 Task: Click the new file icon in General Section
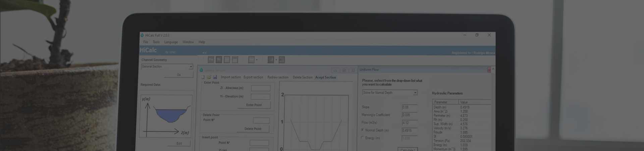coord(203,77)
